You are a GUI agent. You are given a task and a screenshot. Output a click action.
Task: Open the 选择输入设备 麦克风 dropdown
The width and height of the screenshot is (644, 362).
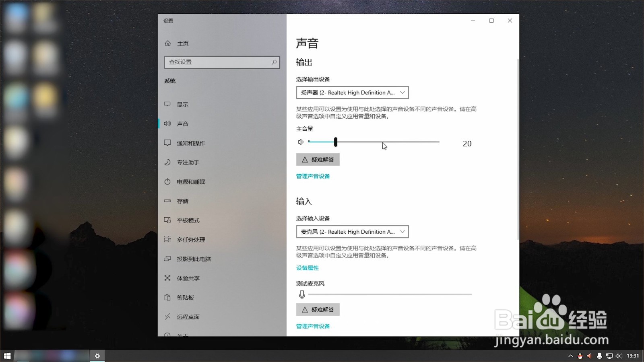(353, 232)
